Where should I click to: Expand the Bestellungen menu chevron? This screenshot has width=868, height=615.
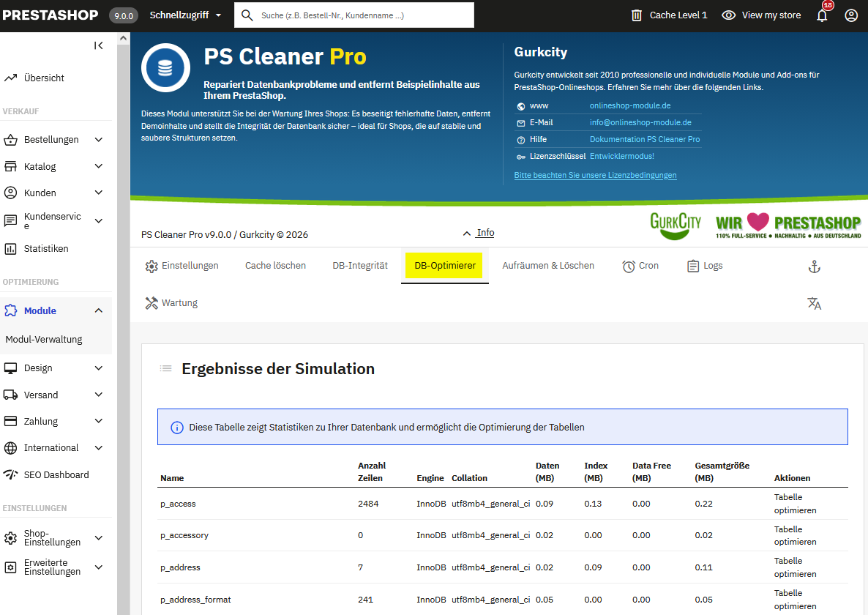(x=99, y=140)
